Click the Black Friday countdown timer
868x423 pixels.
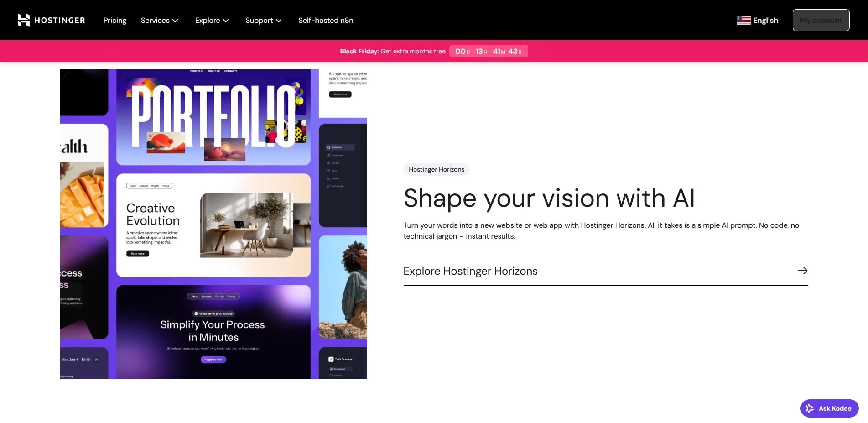click(x=488, y=51)
